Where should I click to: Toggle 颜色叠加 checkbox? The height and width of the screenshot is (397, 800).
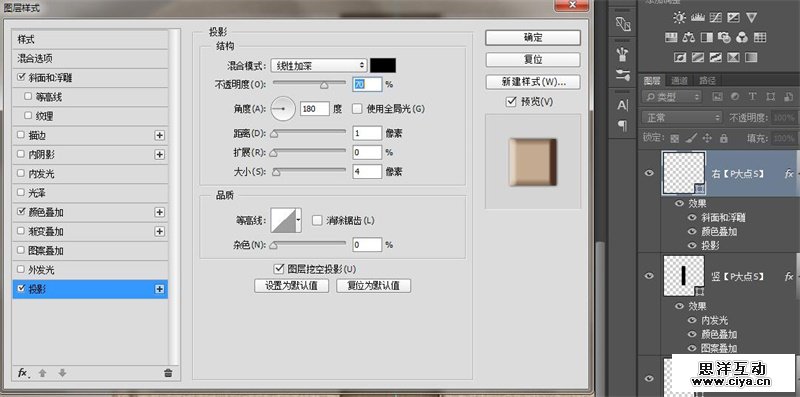pyautogui.click(x=21, y=212)
